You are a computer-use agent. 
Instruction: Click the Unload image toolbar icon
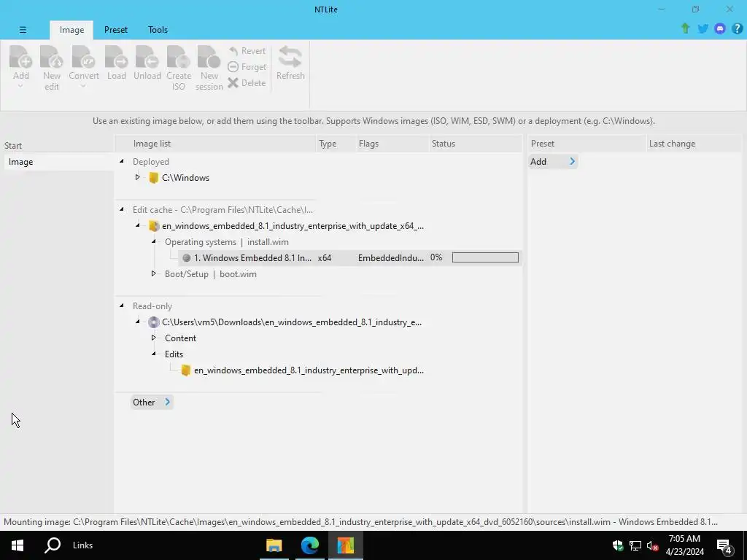[147, 57]
